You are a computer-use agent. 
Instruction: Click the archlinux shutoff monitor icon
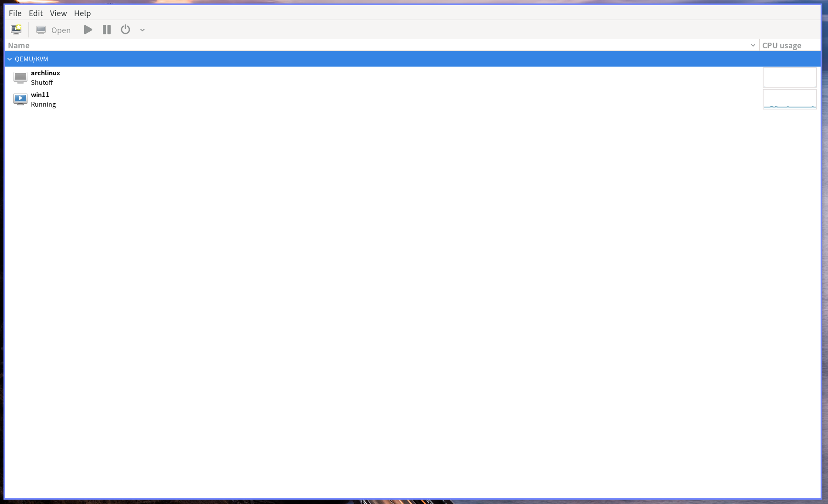point(20,77)
